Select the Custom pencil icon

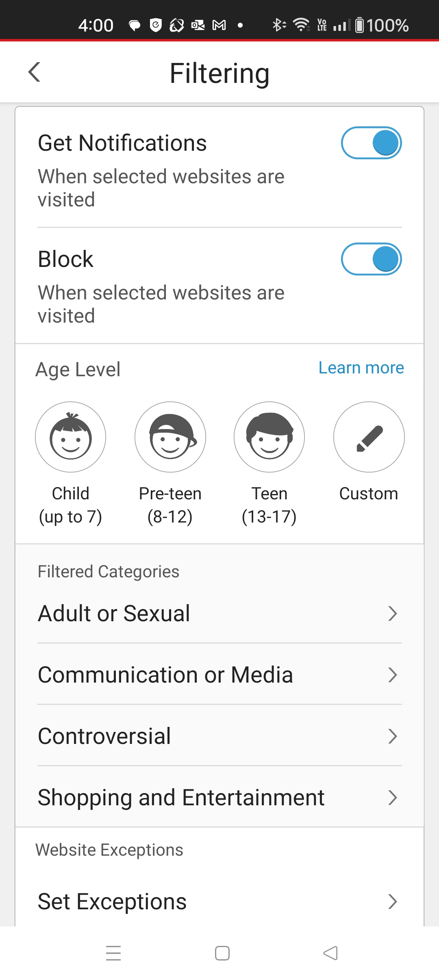point(369,437)
